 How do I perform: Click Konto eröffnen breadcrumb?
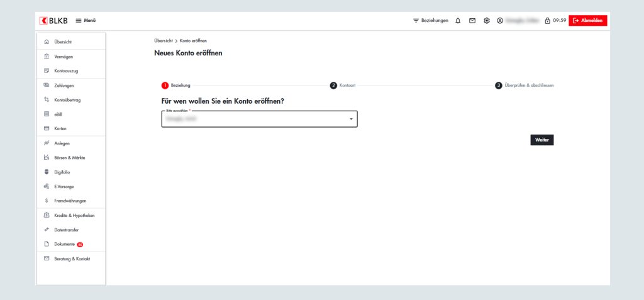coord(193,41)
